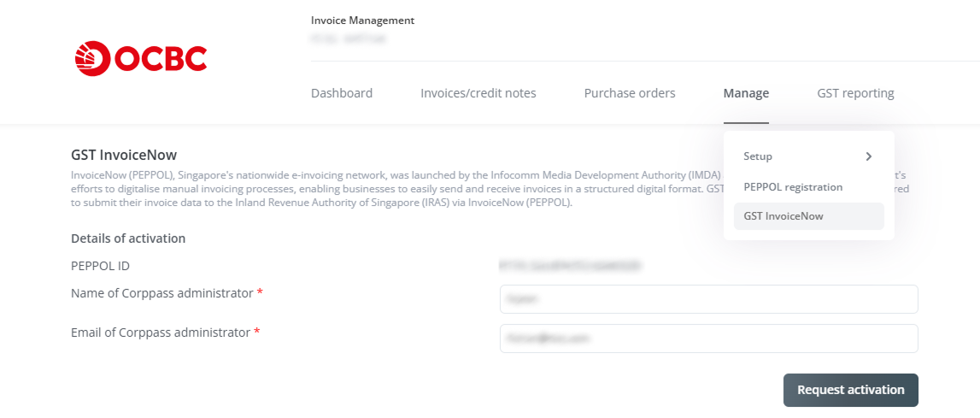Viewport: 980px width, 418px height.
Task: Click the Manage tab
Action: click(746, 93)
